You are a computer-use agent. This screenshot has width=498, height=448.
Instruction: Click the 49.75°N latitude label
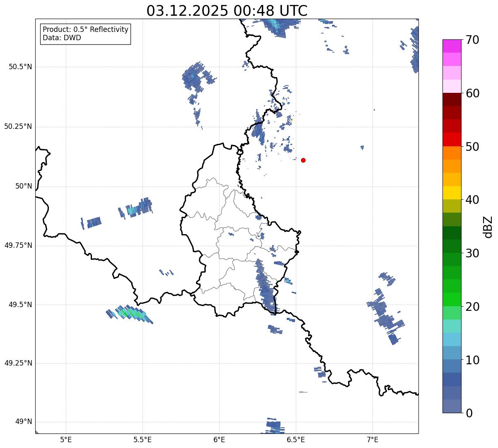(x=18, y=245)
